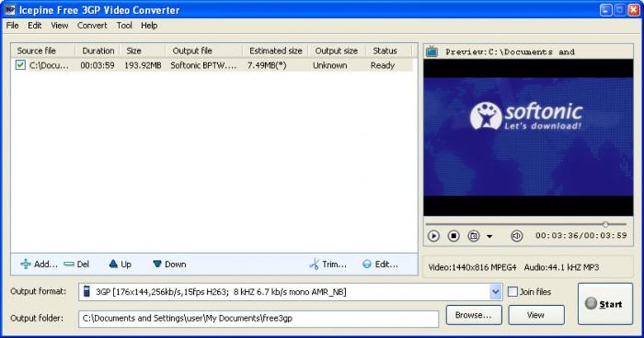The image size is (644, 338).
Task: Uncheck the source file checkbox
Action: (x=20, y=65)
